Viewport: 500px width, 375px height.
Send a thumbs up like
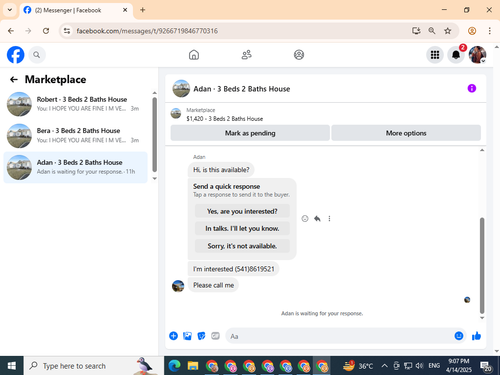476,336
